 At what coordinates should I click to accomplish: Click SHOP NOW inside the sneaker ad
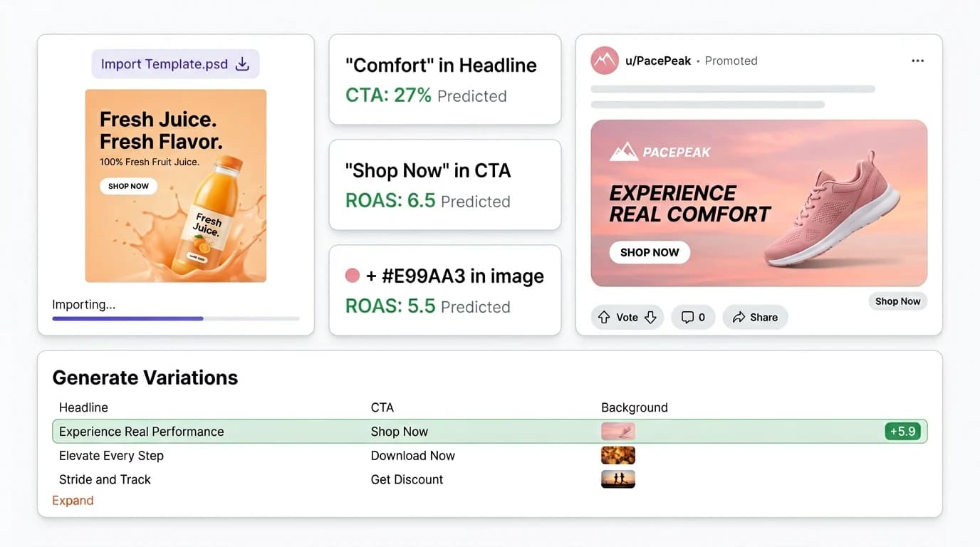(649, 252)
